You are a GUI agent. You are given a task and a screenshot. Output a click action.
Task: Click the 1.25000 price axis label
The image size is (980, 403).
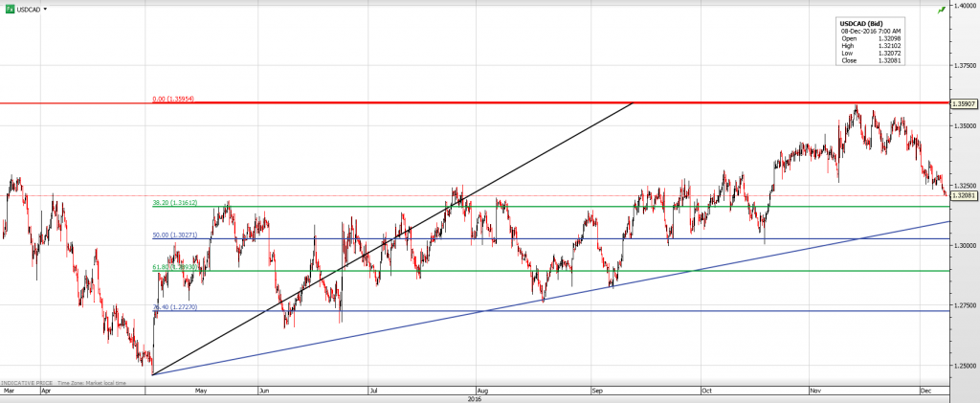tap(963, 366)
